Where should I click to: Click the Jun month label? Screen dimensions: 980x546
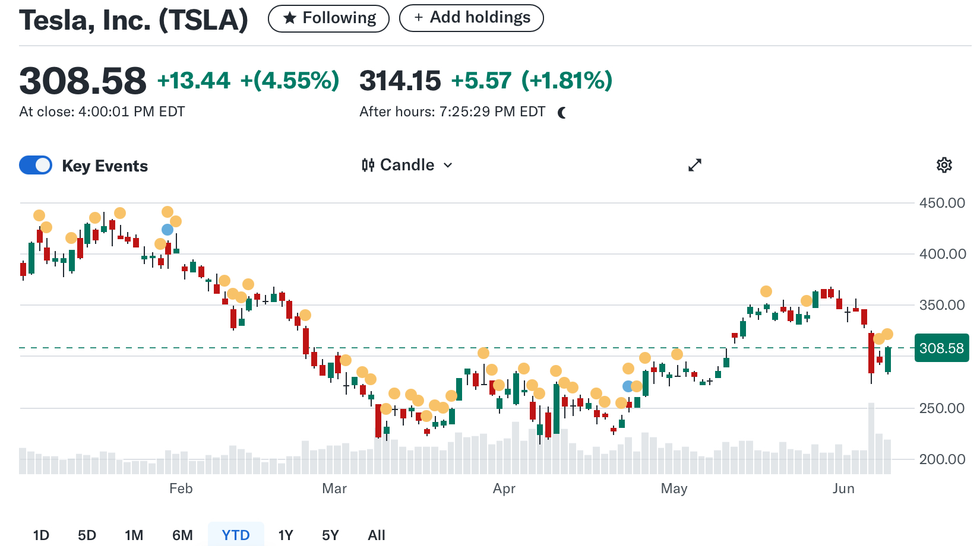click(x=843, y=488)
